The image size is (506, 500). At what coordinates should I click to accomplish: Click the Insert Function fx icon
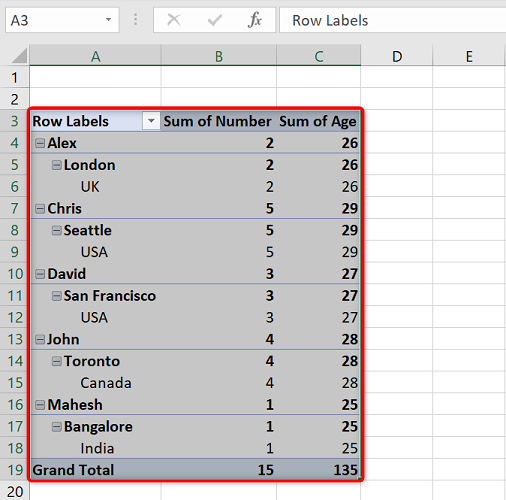[x=255, y=20]
